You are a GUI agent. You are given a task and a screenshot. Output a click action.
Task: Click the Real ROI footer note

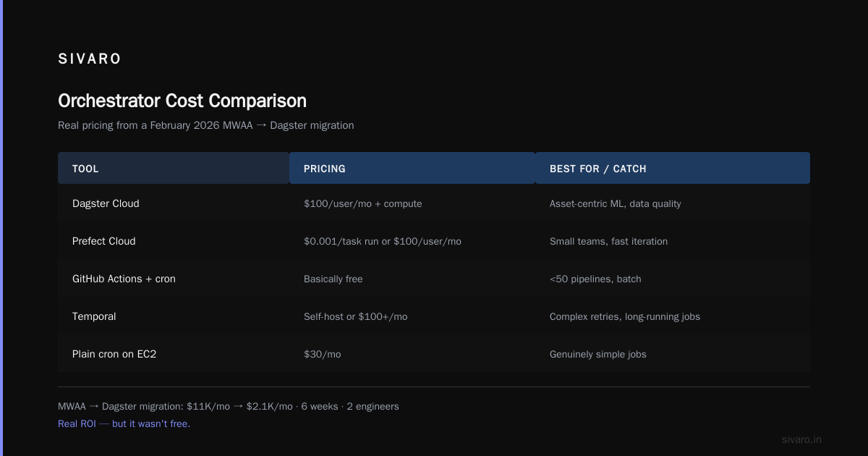124,423
